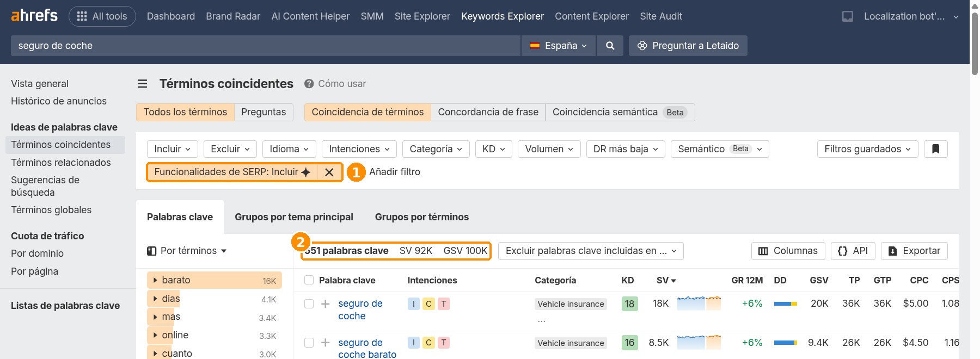The image size is (980, 359).
Task: Open the Semántico Beta filter dropdown
Action: [720, 149]
